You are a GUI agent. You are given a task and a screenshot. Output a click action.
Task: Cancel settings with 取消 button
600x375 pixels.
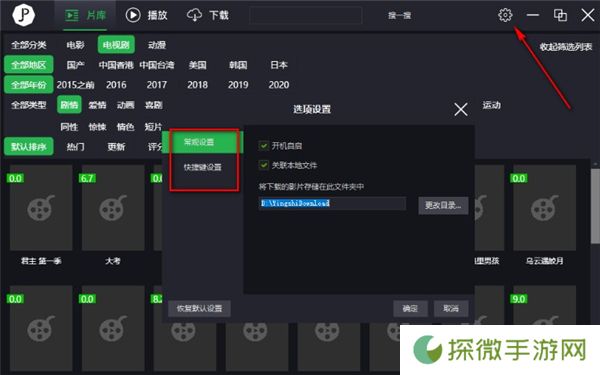[451, 308]
